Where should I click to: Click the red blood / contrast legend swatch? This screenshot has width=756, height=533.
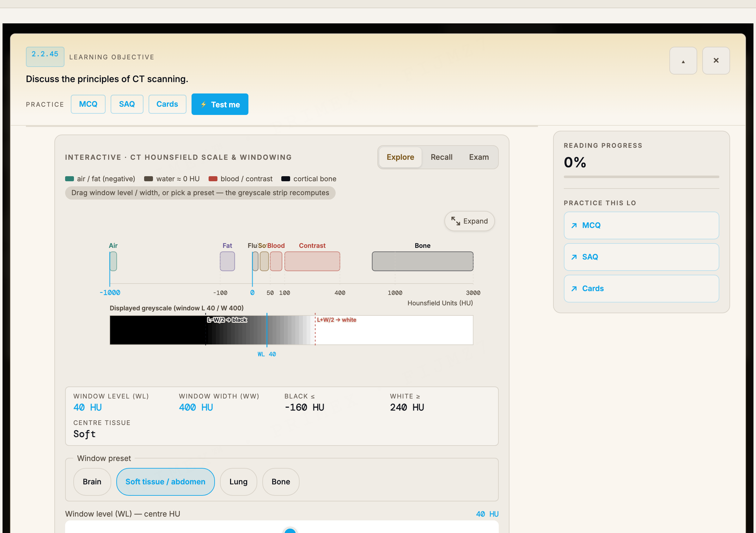tap(213, 179)
